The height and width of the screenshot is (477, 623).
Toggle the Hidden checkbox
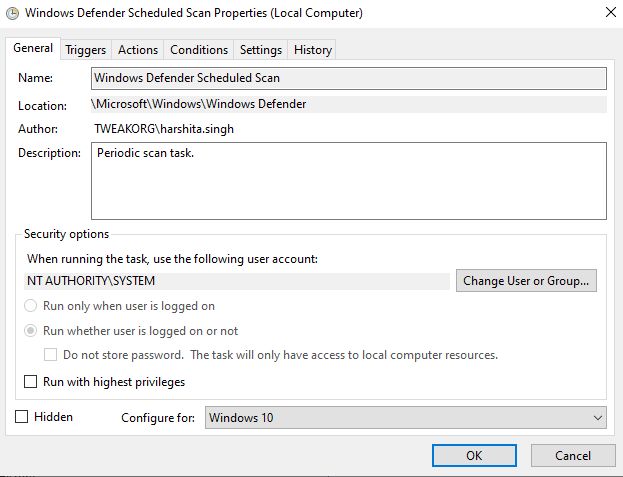click(x=22, y=417)
